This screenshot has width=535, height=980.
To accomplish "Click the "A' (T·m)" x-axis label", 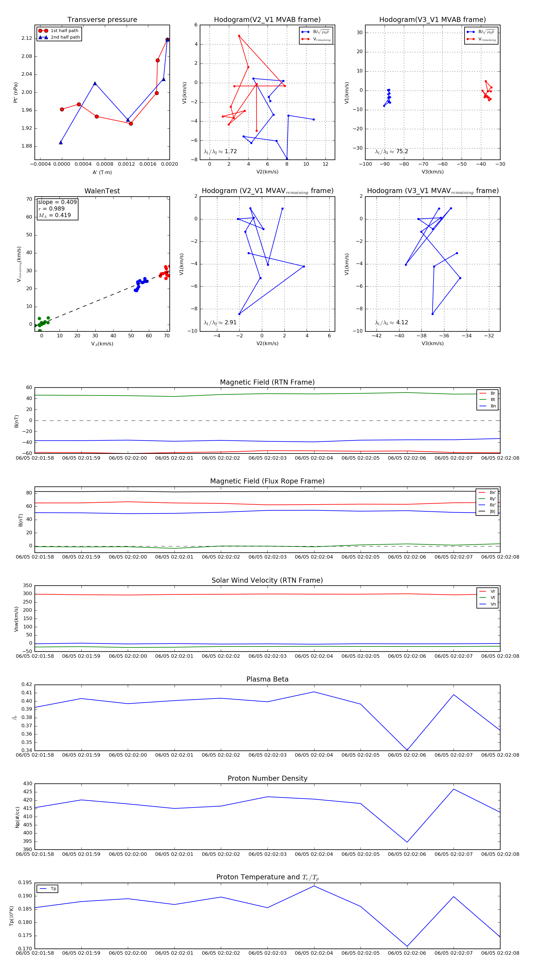I will [x=102, y=172].
